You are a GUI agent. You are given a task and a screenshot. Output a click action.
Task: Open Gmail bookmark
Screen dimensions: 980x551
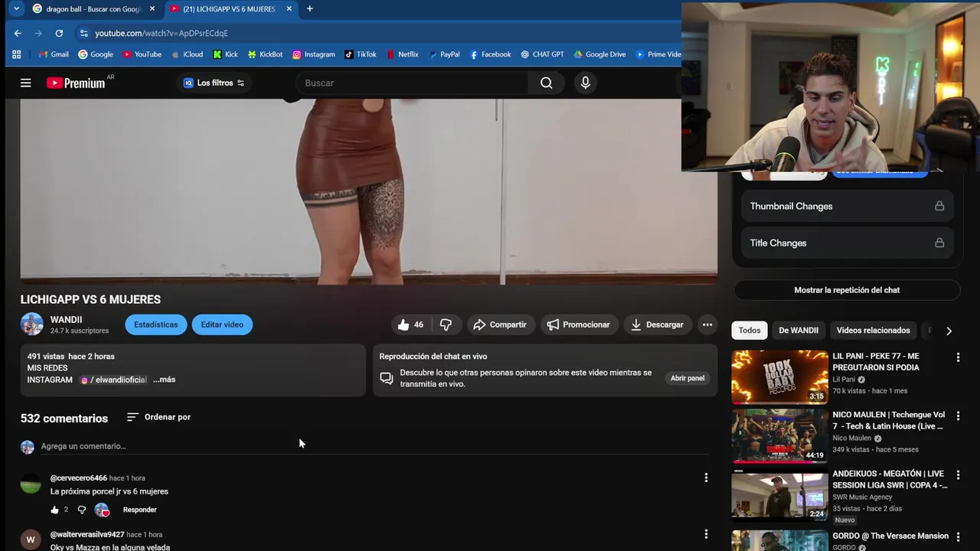[54, 54]
